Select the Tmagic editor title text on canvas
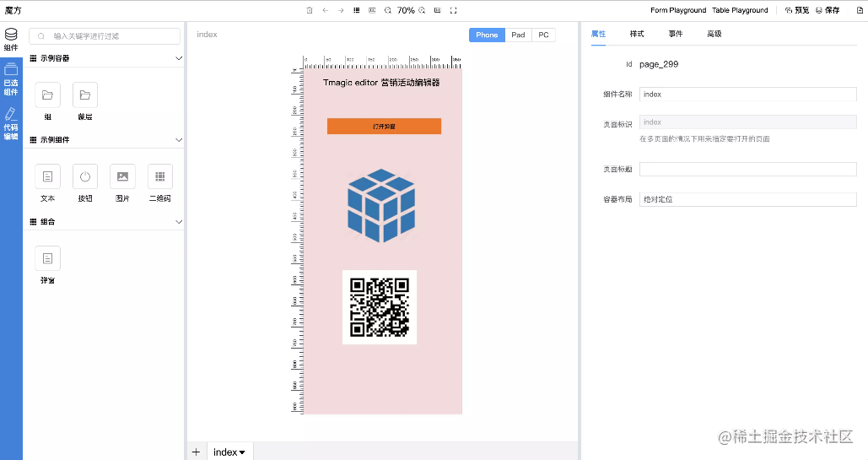Image resolution: width=868 pixels, height=460 pixels. click(x=381, y=83)
